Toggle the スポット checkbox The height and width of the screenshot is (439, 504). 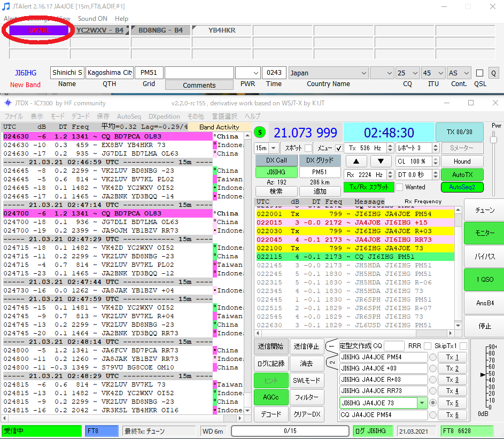[308, 148]
